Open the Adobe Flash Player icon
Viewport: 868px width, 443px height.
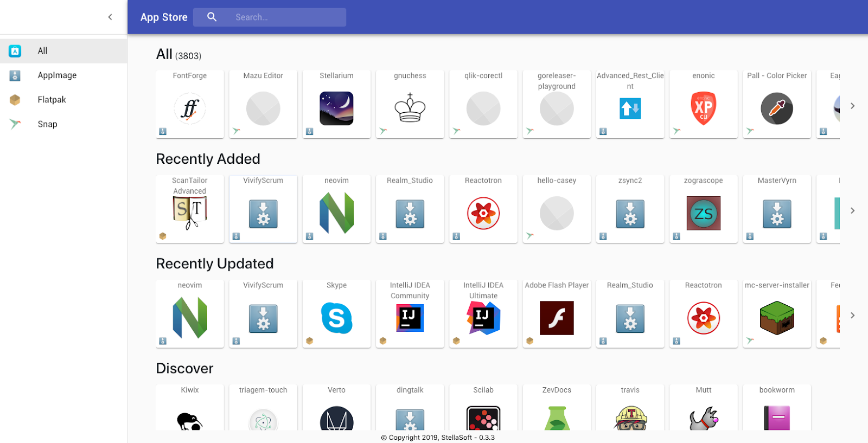[557, 318]
